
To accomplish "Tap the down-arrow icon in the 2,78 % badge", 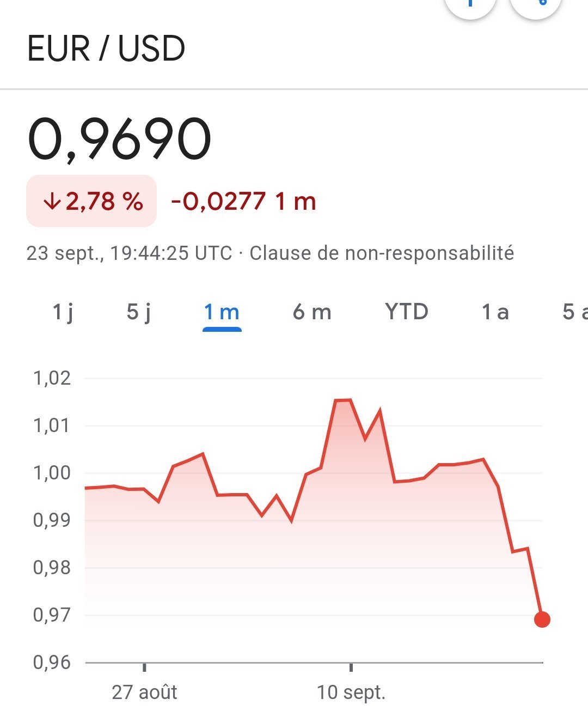I will pos(52,202).
